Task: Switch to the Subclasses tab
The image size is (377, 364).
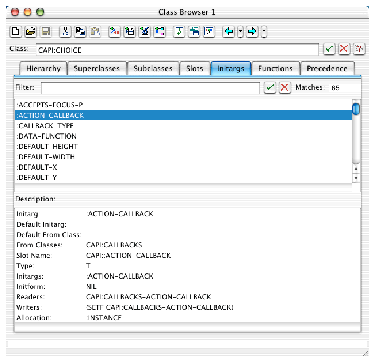Action: [x=153, y=69]
